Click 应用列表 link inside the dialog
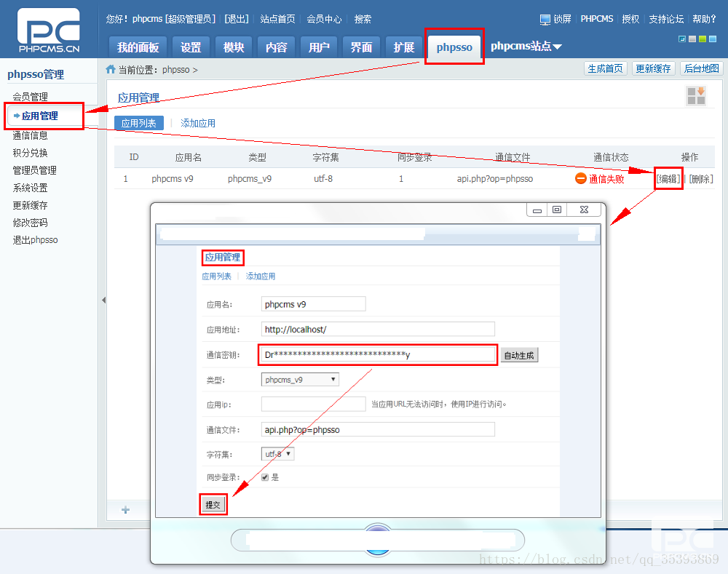728x574 pixels. (216, 276)
